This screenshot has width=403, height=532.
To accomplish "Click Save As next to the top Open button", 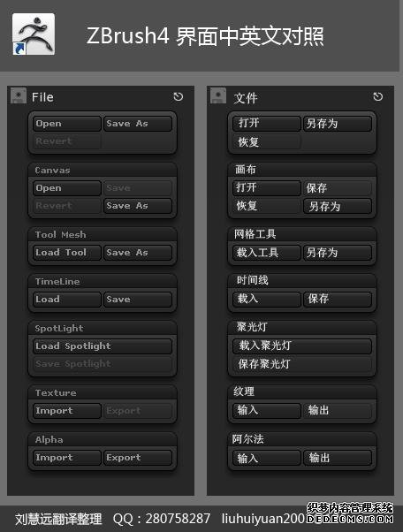I will [x=138, y=124].
